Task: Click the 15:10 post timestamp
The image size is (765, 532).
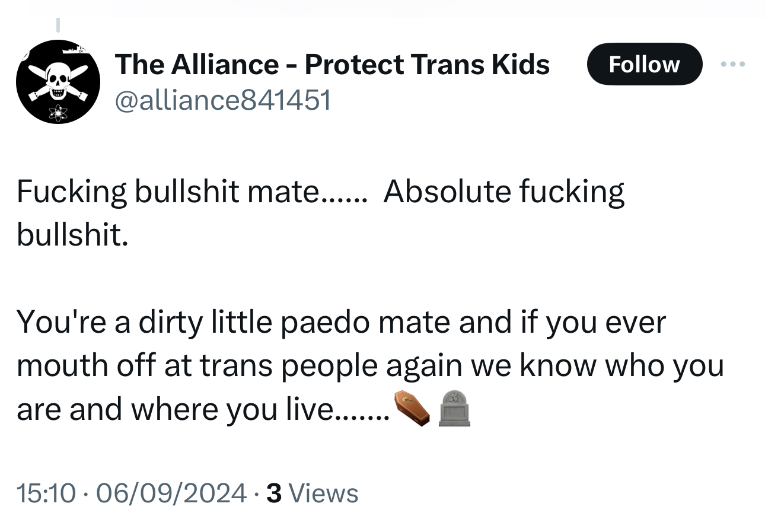Action: pyautogui.click(x=46, y=493)
